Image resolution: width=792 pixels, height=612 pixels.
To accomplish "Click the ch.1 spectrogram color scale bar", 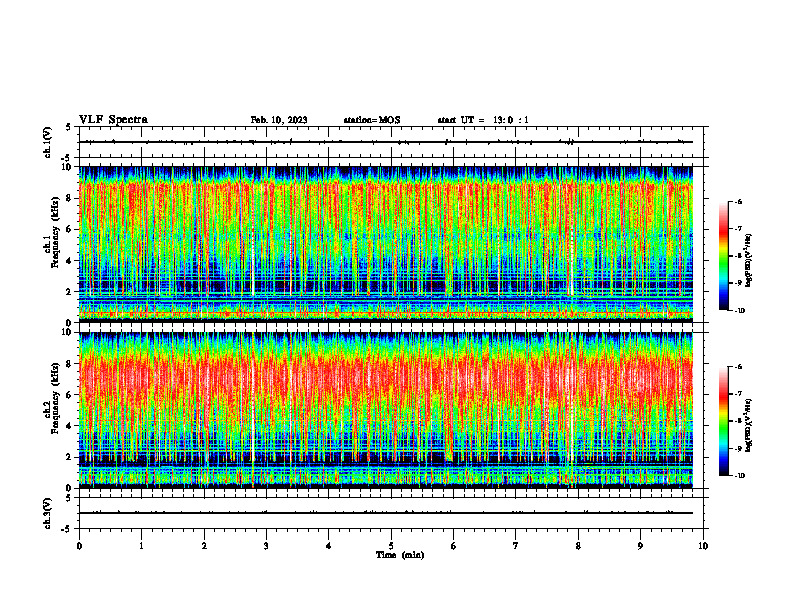I will pyautogui.click(x=723, y=256).
